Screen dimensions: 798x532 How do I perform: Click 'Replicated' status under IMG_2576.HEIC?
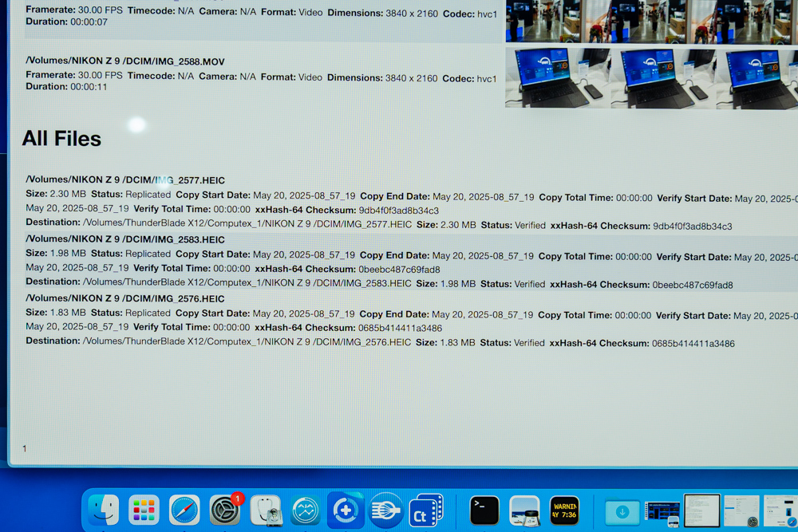tap(148, 313)
